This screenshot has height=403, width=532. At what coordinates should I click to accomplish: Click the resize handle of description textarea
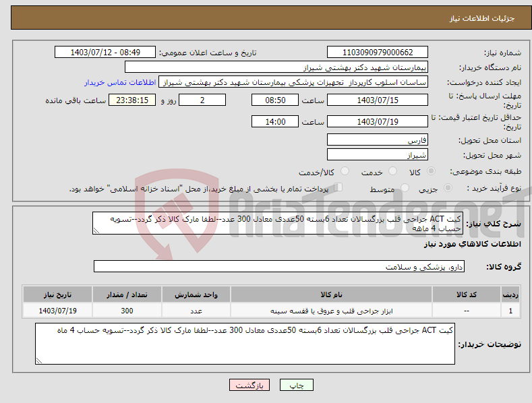point(96,230)
